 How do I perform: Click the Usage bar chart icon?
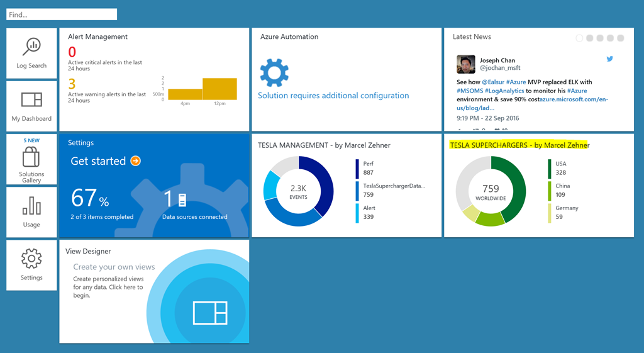31,206
